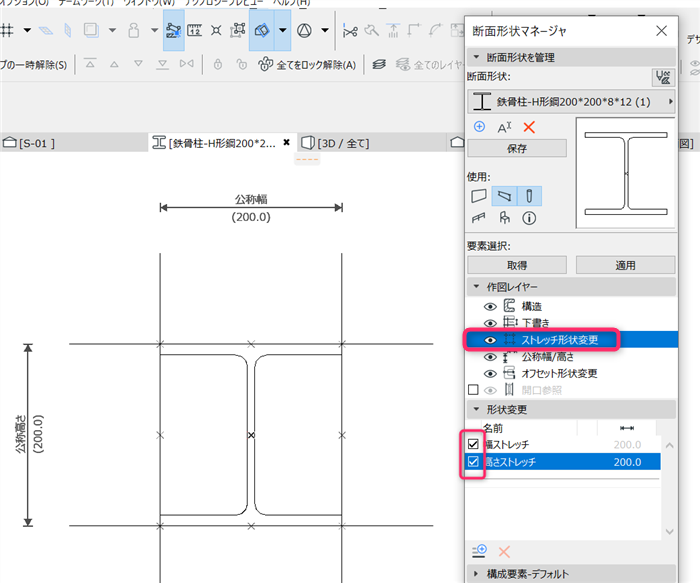Image resolution: width=700 pixels, height=583 pixels.
Task: Toggle the handrail usage icon under 使用
Action: coord(478,218)
